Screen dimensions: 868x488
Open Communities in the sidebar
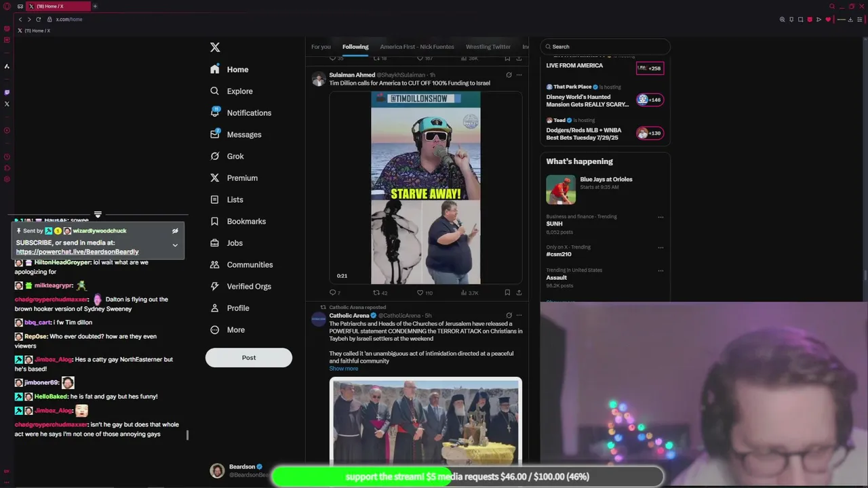241,264
